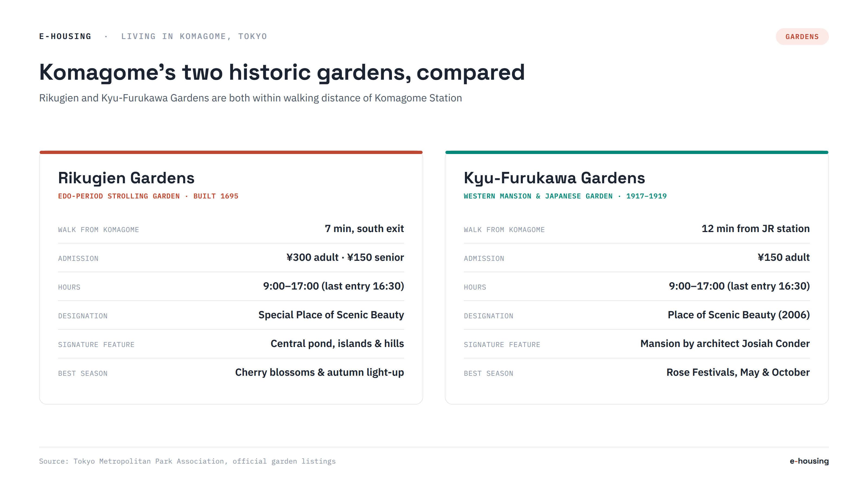Click the subtitle about walking distance of Komagome Station

(250, 98)
